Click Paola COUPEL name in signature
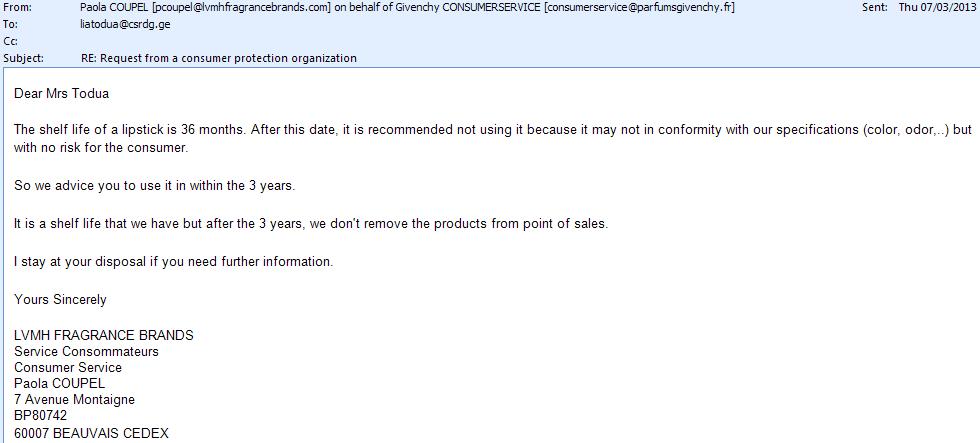The height and width of the screenshot is (443, 980). coord(59,383)
